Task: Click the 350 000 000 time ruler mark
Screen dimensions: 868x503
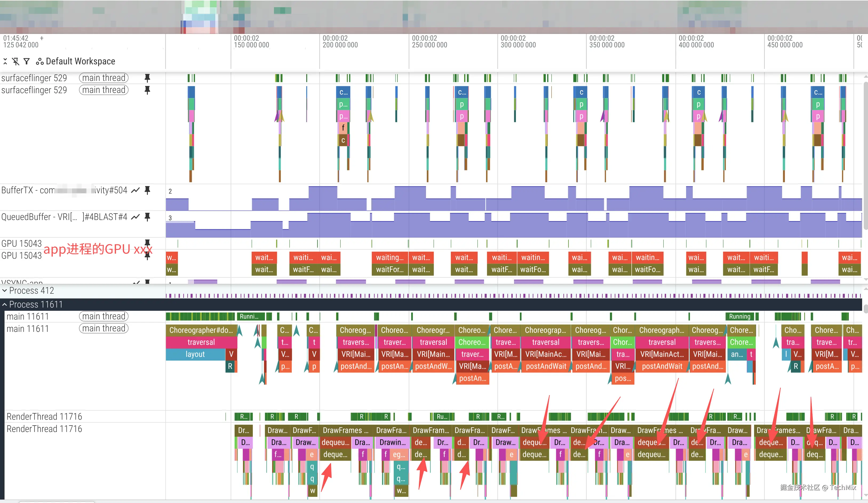Action: coord(607,45)
